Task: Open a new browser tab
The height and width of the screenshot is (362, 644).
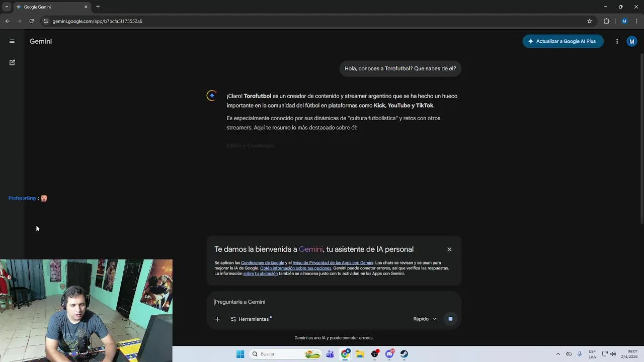Action: pos(98,7)
